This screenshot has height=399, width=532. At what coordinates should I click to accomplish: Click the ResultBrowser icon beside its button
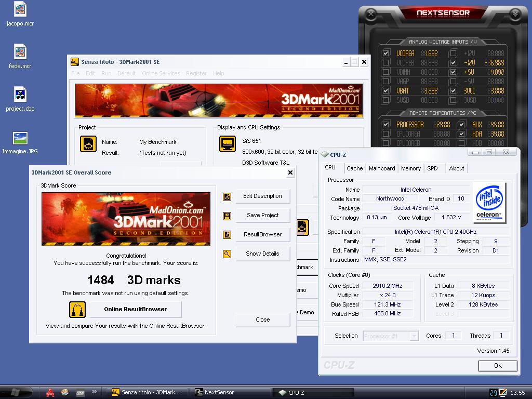[227, 235]
